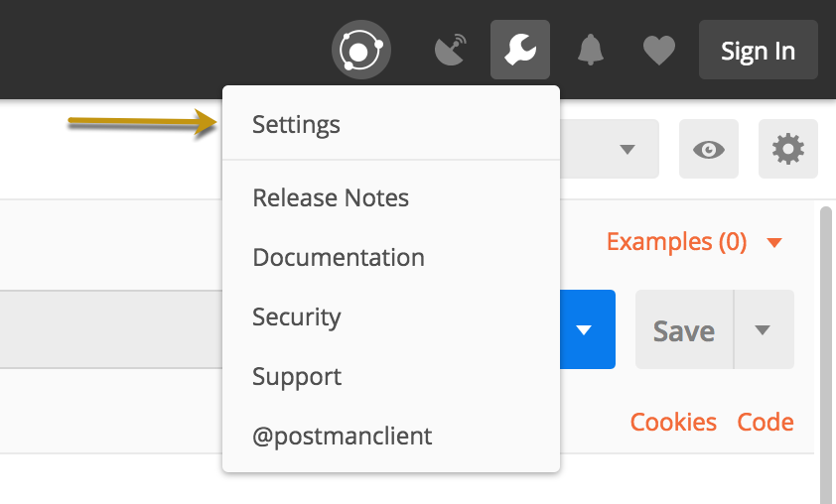Image resolution: width=836 pixels, height=504 pixels.
Task: Click the Postman sync orbit icon
Action: 360,50
